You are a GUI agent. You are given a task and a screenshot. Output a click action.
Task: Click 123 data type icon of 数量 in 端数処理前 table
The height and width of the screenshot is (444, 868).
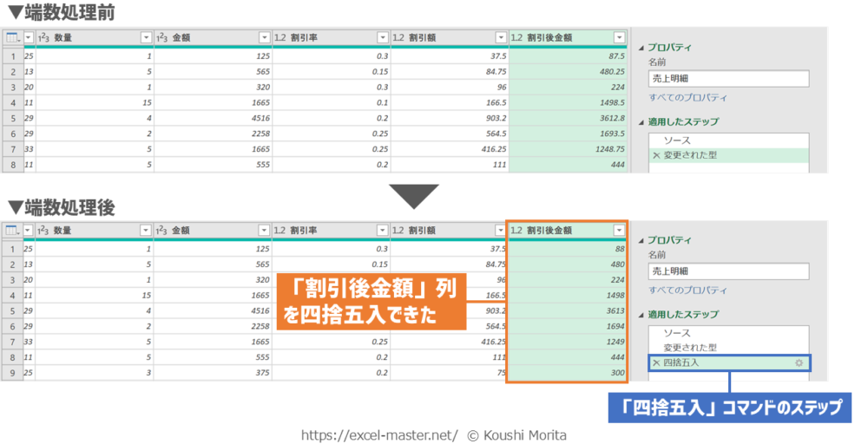click(43, 37)
